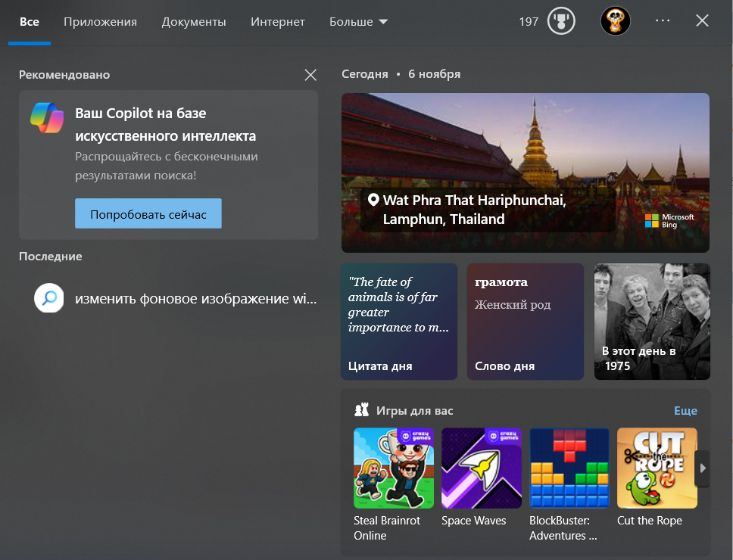The height and width of the screenshot is (560, 733).
Task: Open the Слово дня card
Action: pyautogui.click(x=525, y=321)
